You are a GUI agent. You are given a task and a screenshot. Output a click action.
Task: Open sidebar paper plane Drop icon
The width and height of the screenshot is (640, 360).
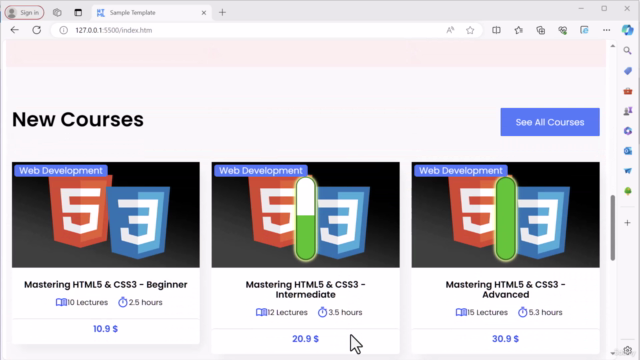tap(628, 171)
